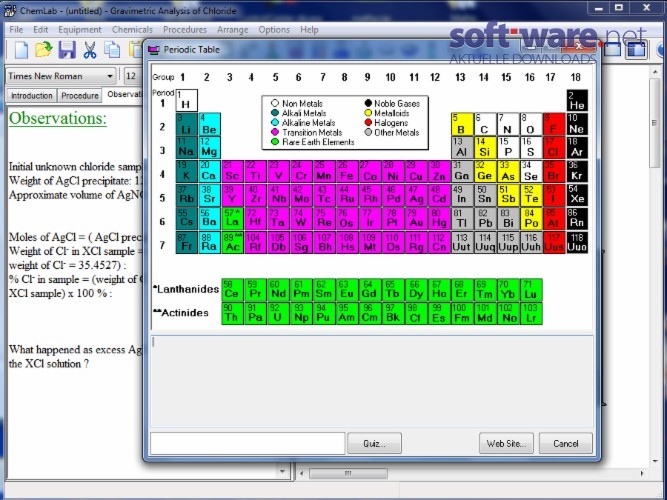
Task: Select the Hydrogen (H) element cell
Action: 186,100
